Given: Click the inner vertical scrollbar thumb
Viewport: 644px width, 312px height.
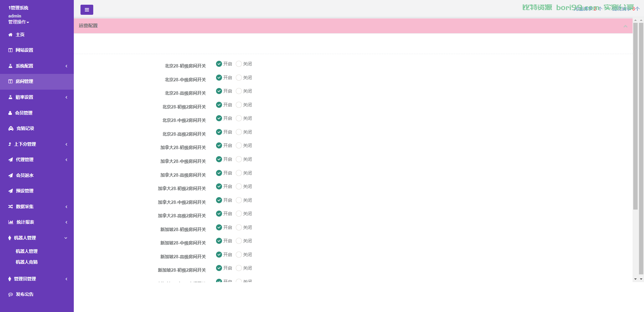Looking at the screenshot, I should (x=635, y=116).
